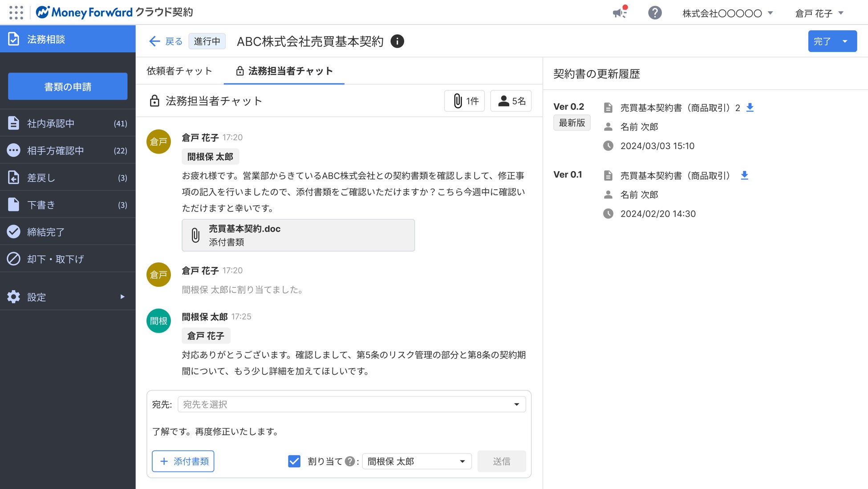
Task: Download Ver 0.2 contract file
Action: [750, 107]
